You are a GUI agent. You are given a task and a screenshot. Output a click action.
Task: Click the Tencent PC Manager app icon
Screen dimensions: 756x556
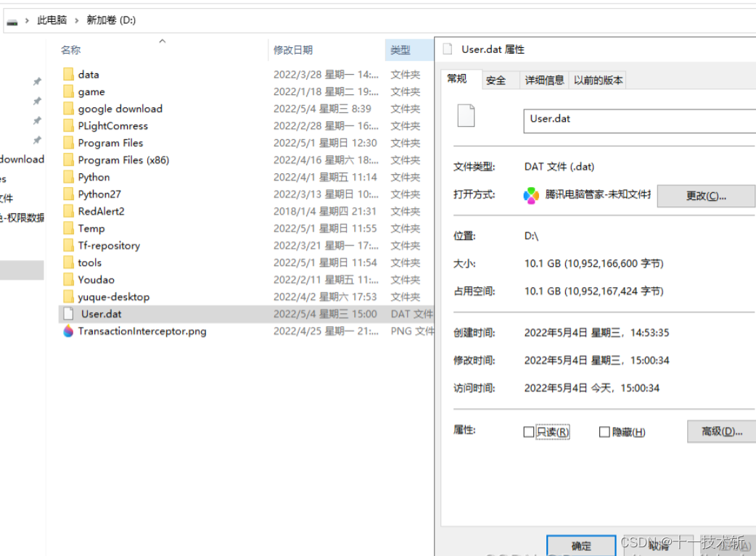click(531, 195)
